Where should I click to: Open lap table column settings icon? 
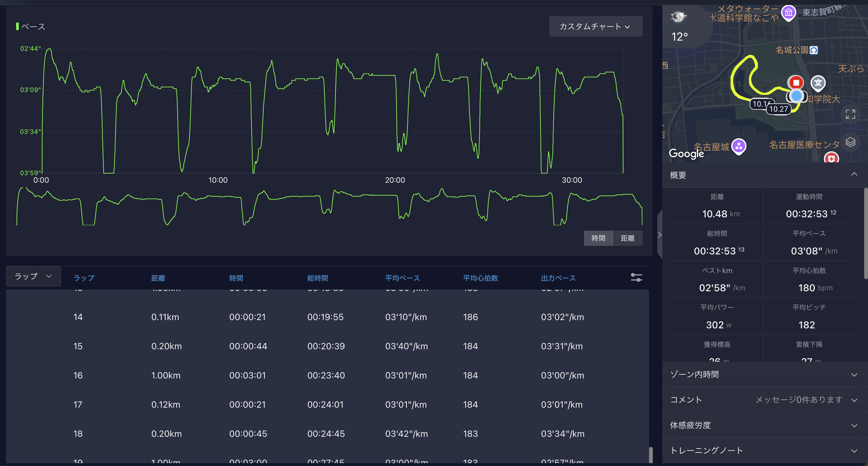click(636, 278)
